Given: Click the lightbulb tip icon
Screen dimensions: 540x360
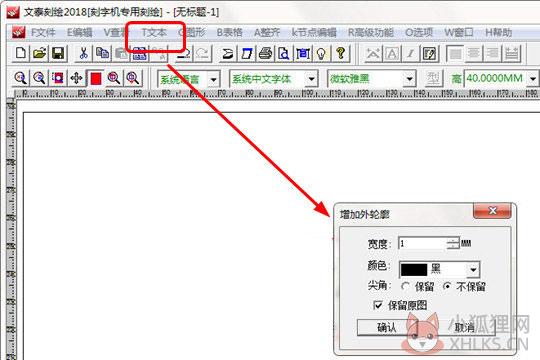Looking at the screenshot, I should (x=321, y=53).
